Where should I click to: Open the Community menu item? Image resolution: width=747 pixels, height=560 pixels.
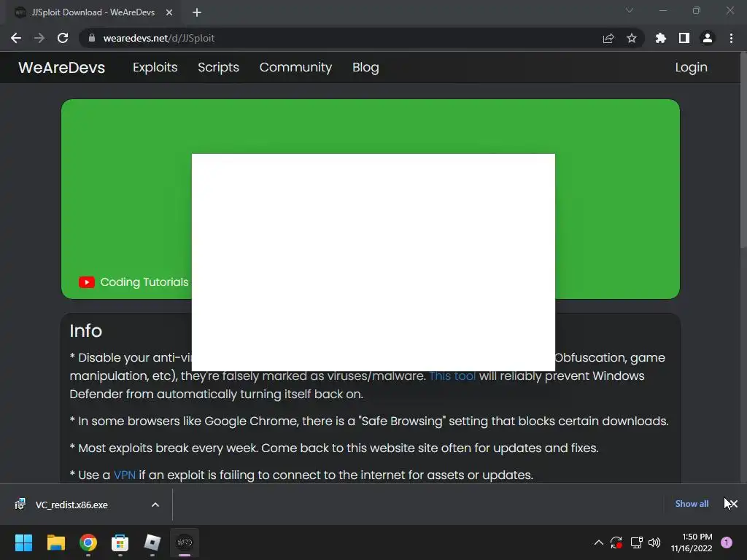(295, 67)
